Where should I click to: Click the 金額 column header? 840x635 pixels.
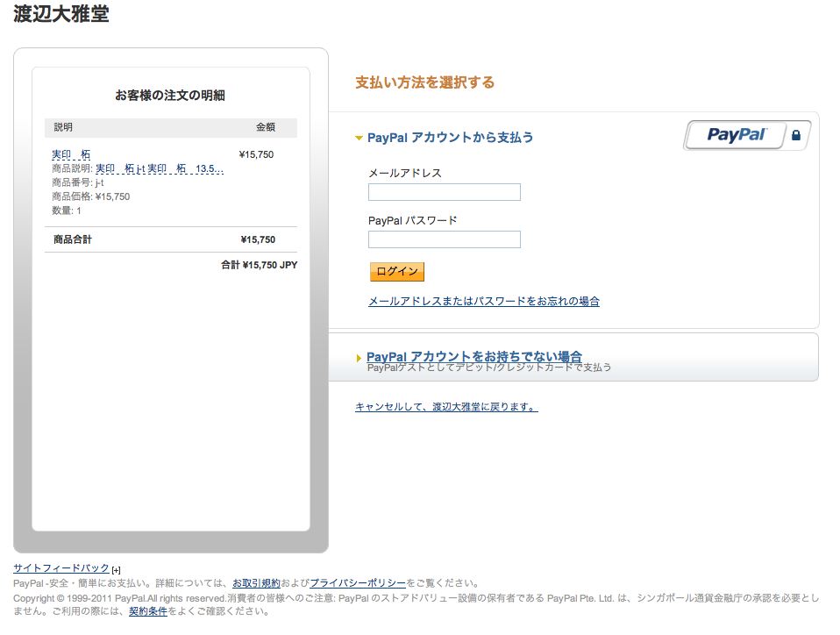click(x=265, y=127)
